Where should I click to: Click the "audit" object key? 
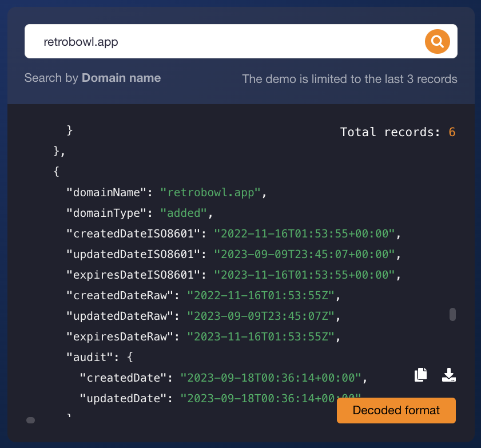tap(90, 357)
